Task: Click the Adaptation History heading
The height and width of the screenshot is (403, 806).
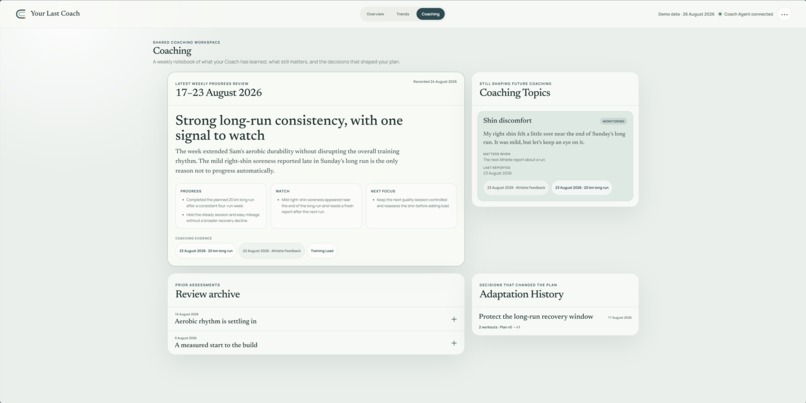Action: pyautogui.click(x=521, y=295)
